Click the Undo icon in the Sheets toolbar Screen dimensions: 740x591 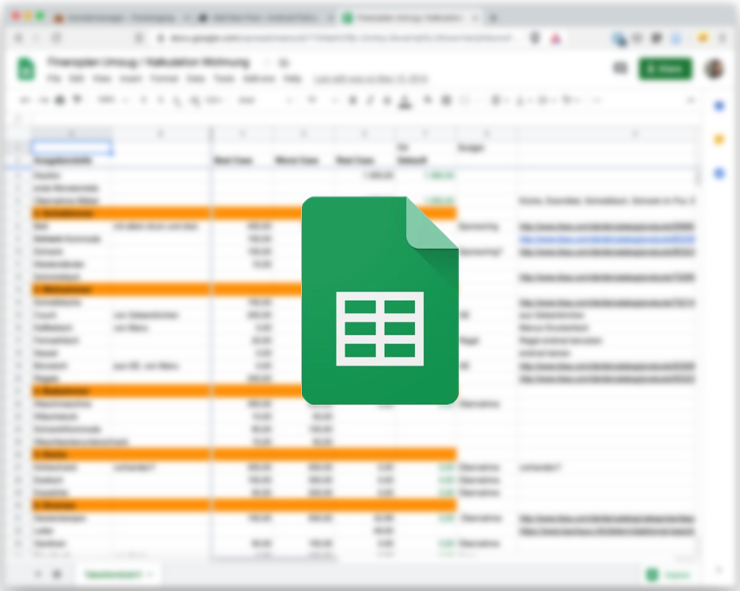[x=25, y=100]
